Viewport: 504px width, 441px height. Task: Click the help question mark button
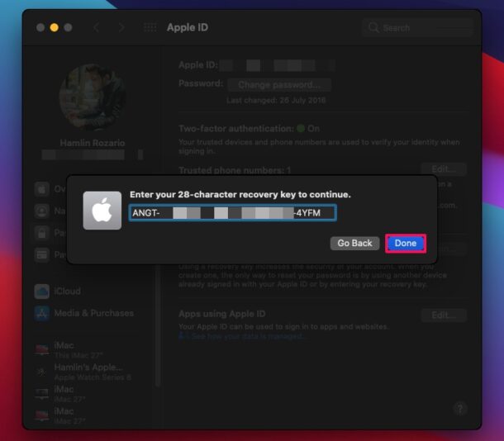(460, 409)
